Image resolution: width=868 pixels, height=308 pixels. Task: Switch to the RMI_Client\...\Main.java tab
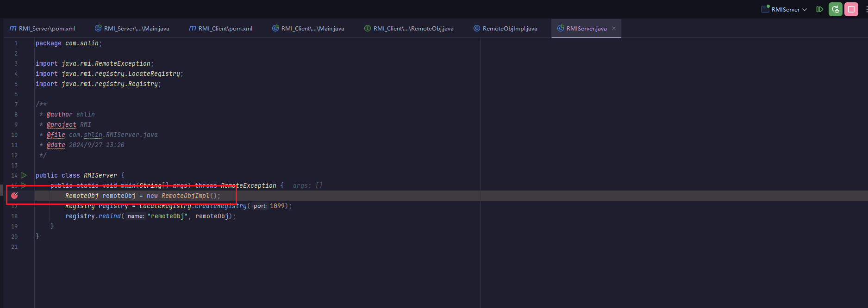click(308, 28)
